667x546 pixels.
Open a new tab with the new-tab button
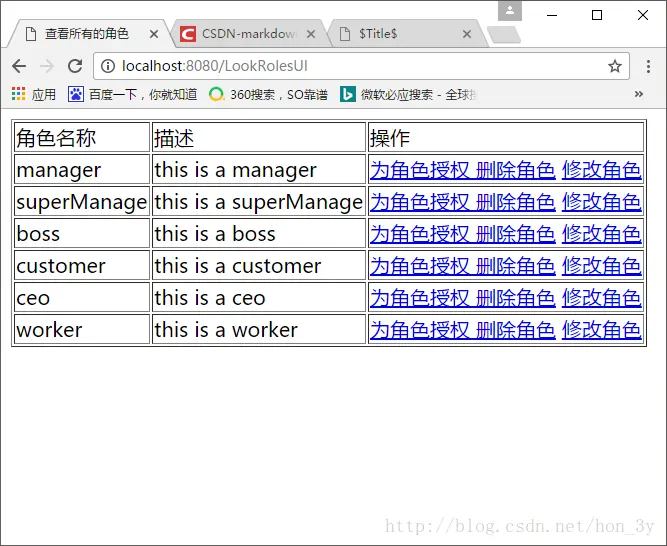[504, 35]
